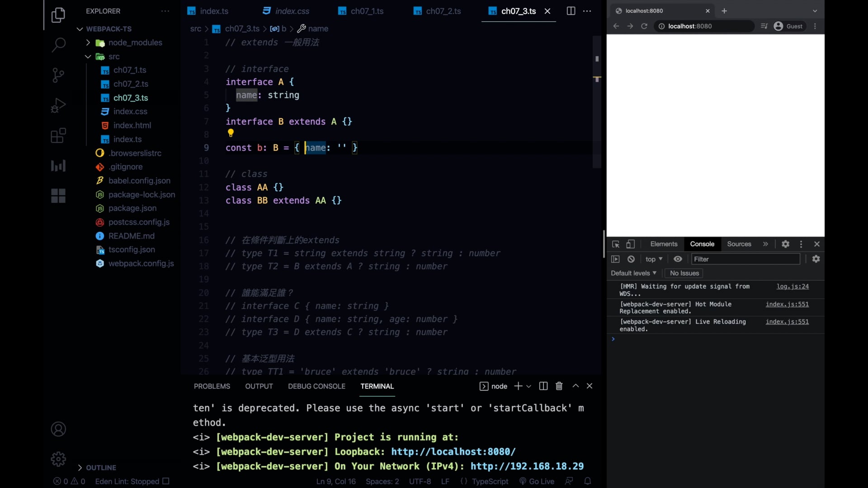Screen dimensions: 868x488
Task: Expand the terminal panel with the chevron toggle
Action: click(575, 386)
